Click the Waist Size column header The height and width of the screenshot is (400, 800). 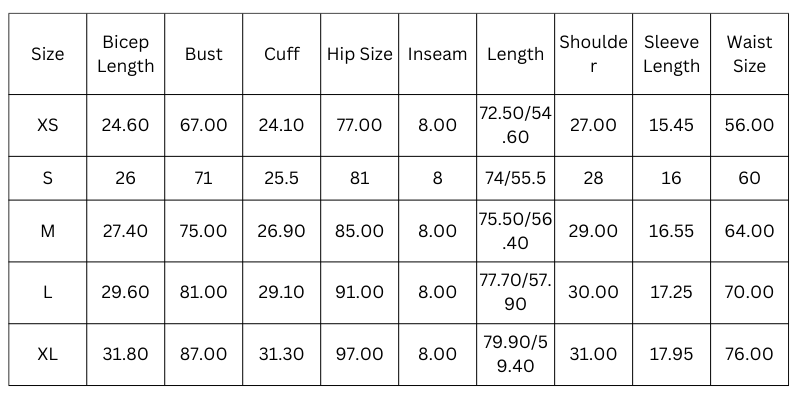pyautogui.click(x=749, y=54)
